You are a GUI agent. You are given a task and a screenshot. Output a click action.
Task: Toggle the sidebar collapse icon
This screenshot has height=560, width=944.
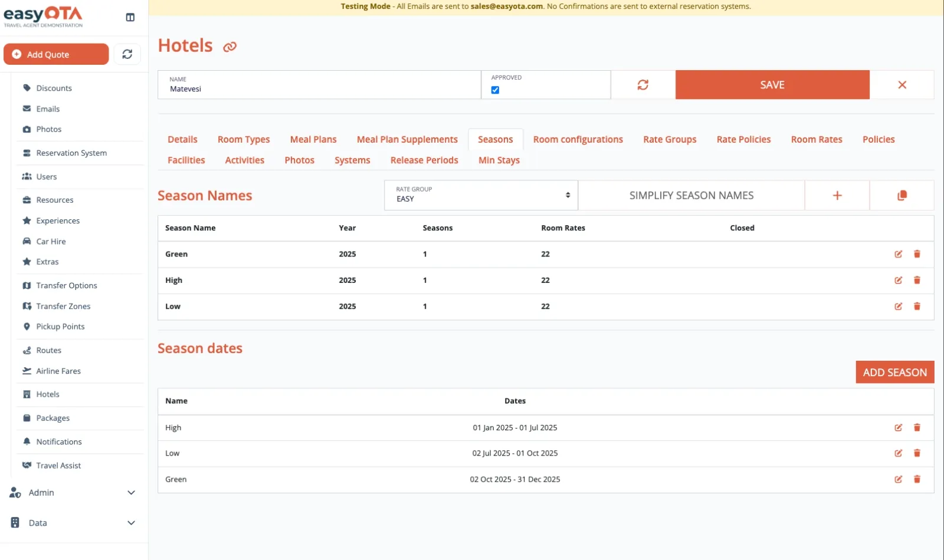(x=130, y=17)
